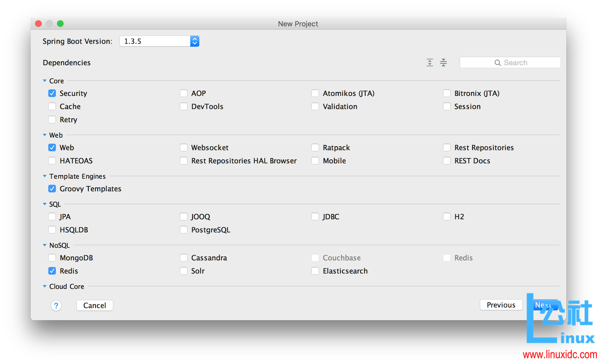Click the Expand All dependencies icon
The width and height of the screenshot is (597, 364).
pos(430,63)
